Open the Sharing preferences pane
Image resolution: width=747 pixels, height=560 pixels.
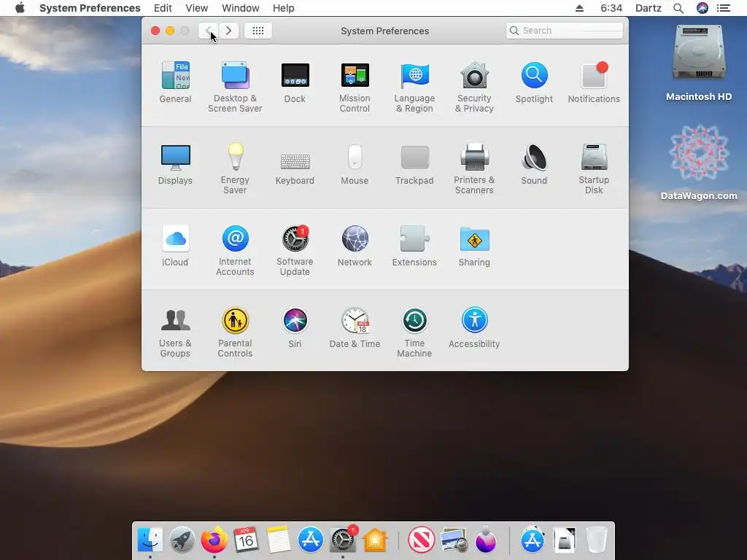point(474,246)
